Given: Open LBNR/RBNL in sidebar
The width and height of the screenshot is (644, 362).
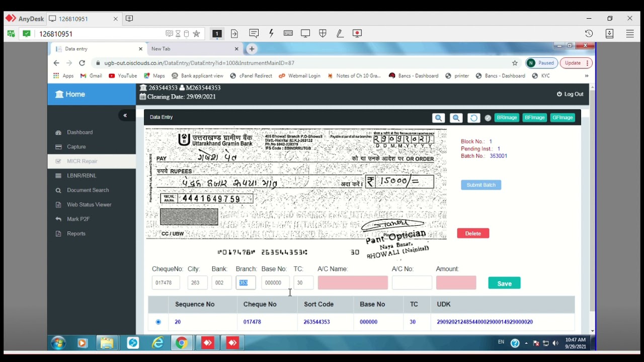Looking at the screenshot, I should tap(82, 175).
